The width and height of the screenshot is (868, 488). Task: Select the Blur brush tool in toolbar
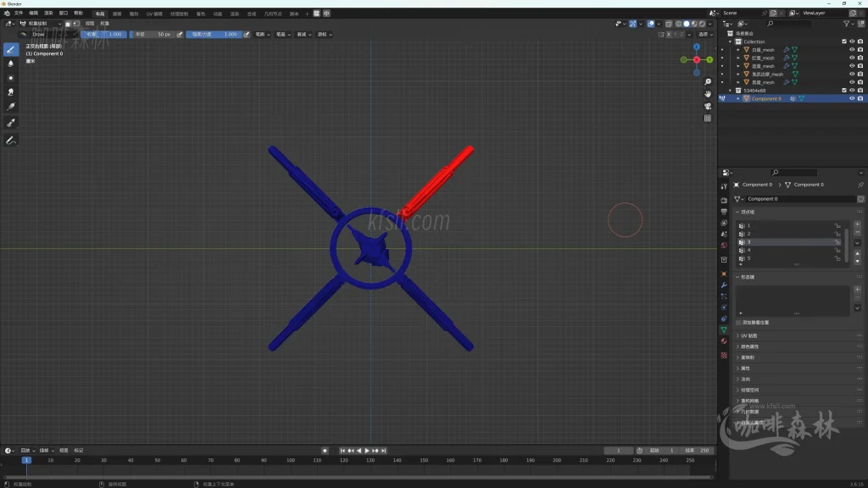[11, 64]
